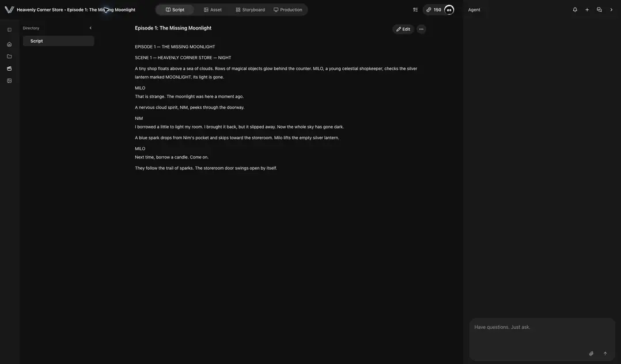The height and width of the screenshot is (364, 621).
Task: Open the Storyboard tab
Action: click(x=250, y=10)
